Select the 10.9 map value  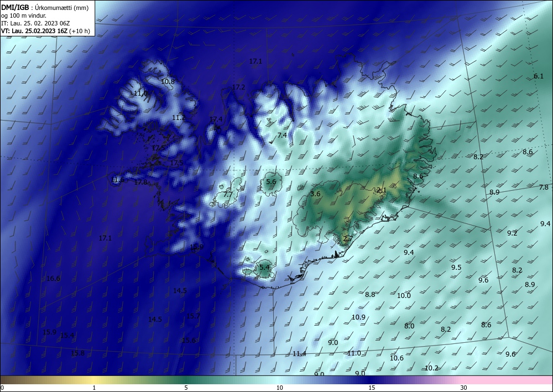click(358, 317)
